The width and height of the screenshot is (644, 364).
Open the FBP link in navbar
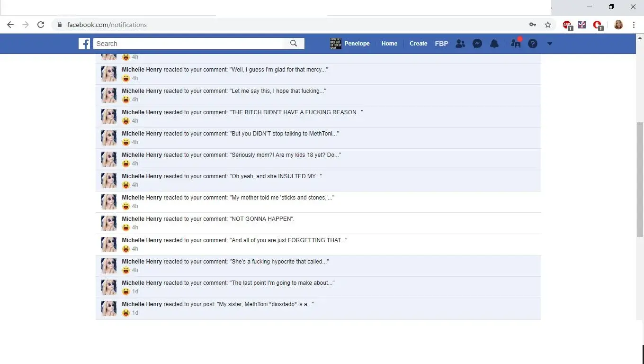click(441, 44)
